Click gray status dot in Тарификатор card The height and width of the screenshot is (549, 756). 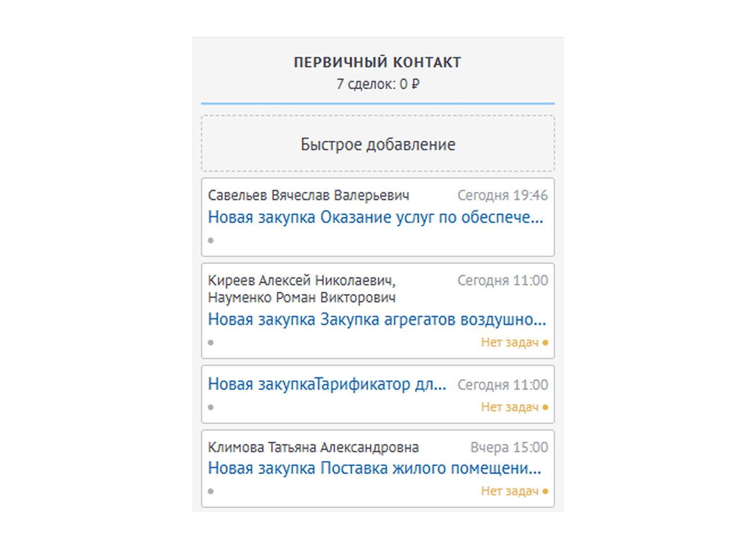pos(211,408)
